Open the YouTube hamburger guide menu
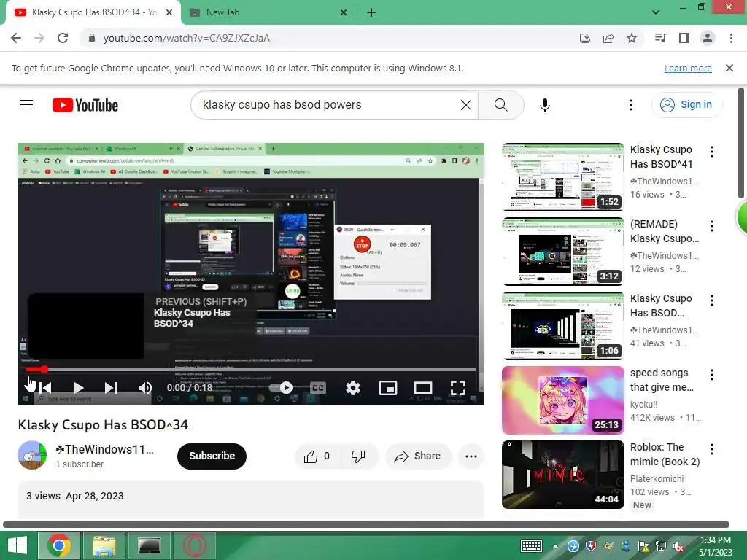The height and width of the screenshot is (560, 747). coord(26,105)
